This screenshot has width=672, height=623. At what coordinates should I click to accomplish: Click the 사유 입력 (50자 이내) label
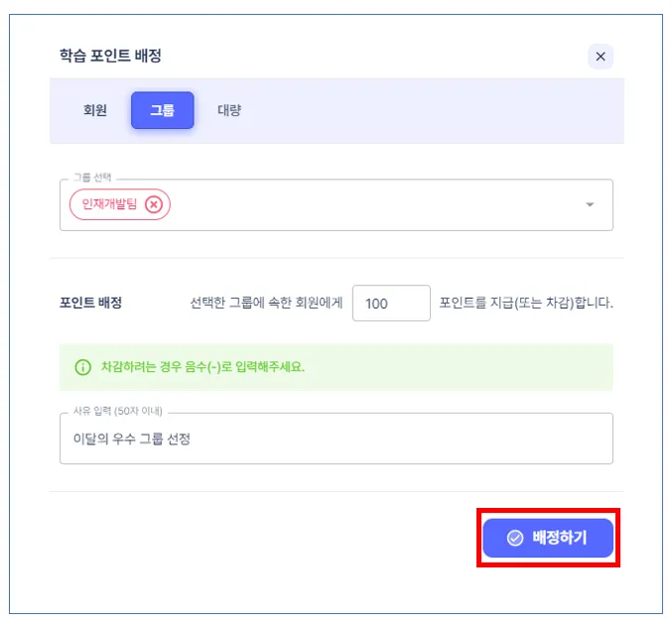[118, 412]
